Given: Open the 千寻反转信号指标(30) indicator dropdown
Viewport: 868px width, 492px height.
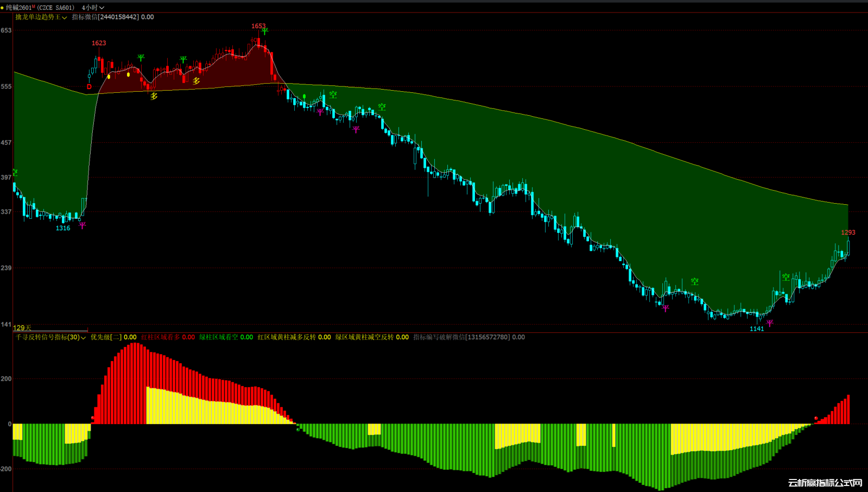Looking at the screenshot, I should point(50,337).
